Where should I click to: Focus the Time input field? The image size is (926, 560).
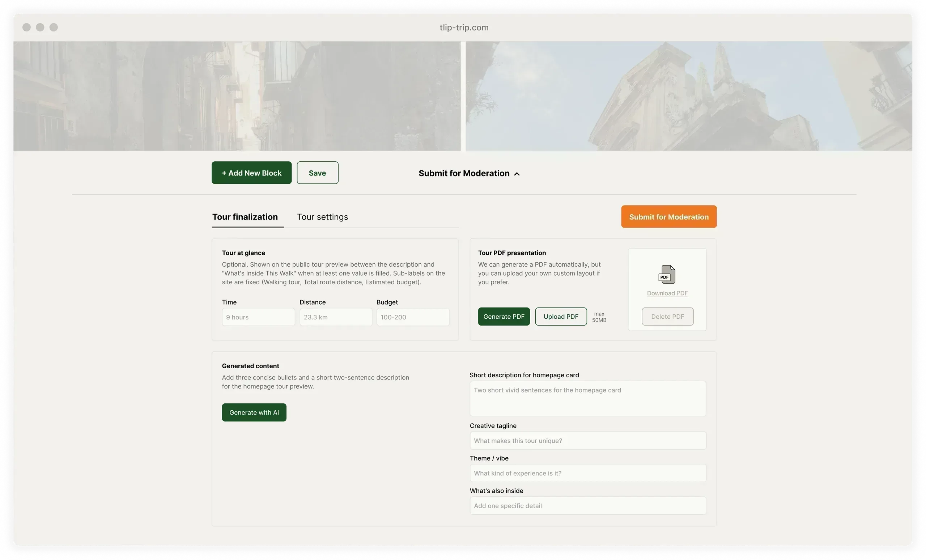tap(258, 317)
